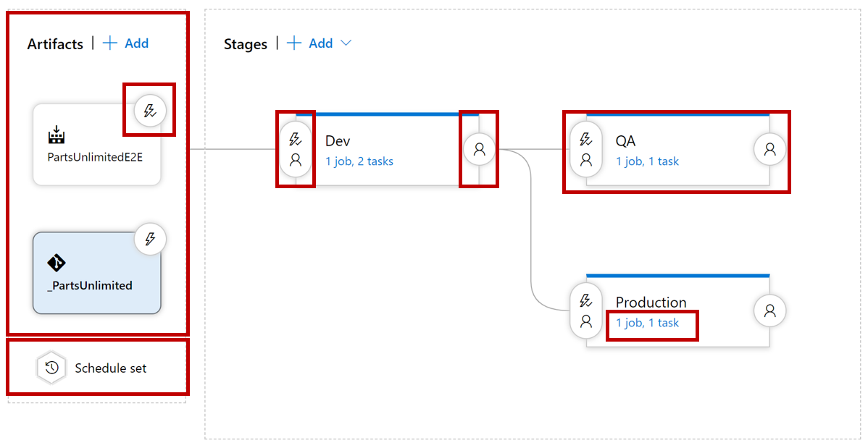Select the _PartsUnlimited artifact card
868x448 pixels.
[x=97, y=273]
